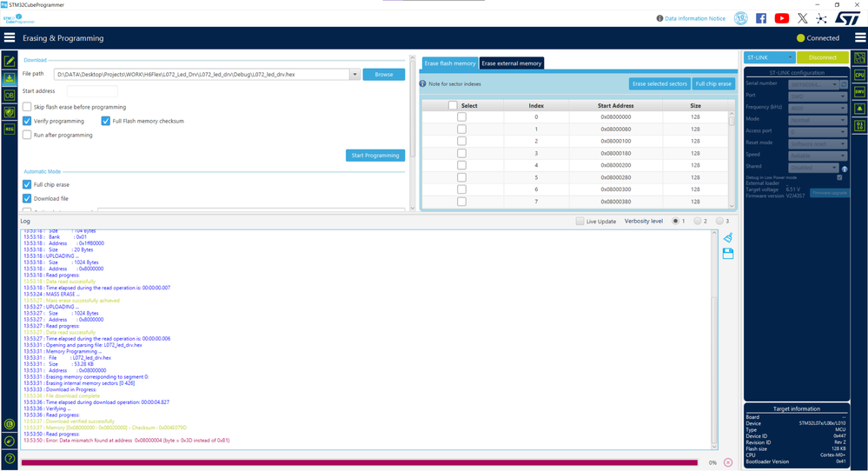
Task: Open the file path history dropdown
Action: tap(354, 74)
